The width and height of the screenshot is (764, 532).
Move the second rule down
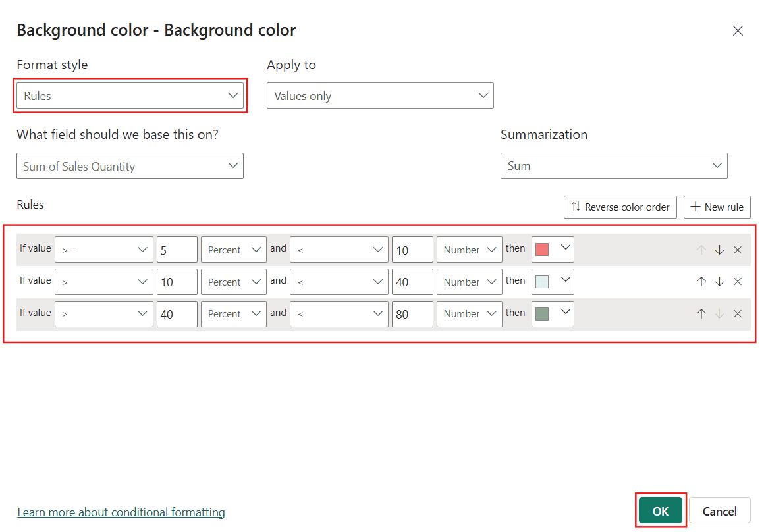(719, 282)
